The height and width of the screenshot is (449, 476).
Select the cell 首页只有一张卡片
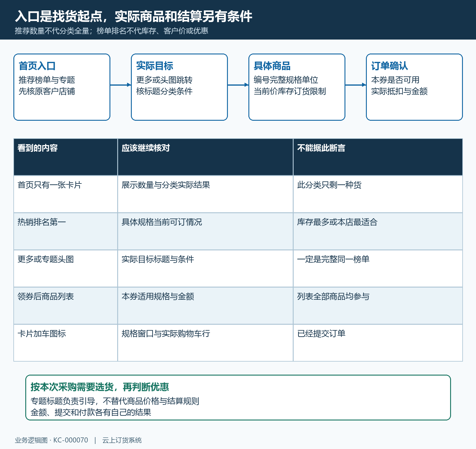pos(66,194)
